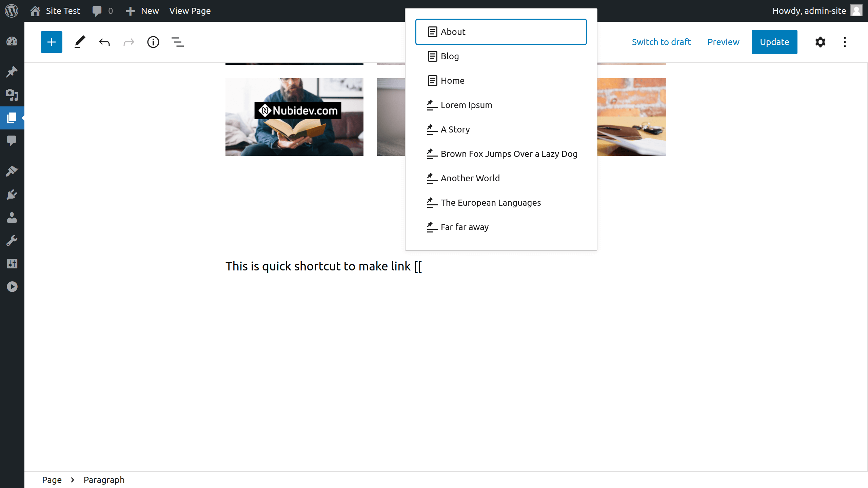Pick The European Languages post suggestion
Screen dimensions: 868x488
pos(491,203)
